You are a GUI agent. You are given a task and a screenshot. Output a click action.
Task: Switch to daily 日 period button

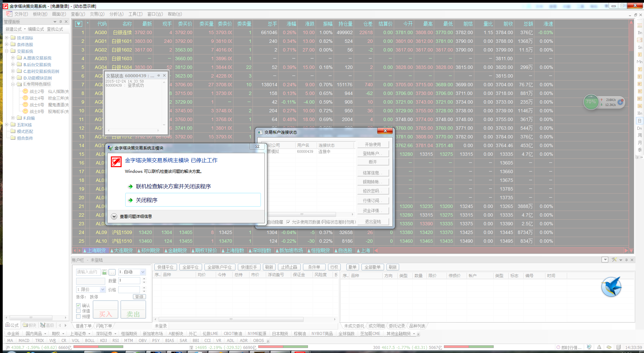pyautogui.click(x=640, y=121)
